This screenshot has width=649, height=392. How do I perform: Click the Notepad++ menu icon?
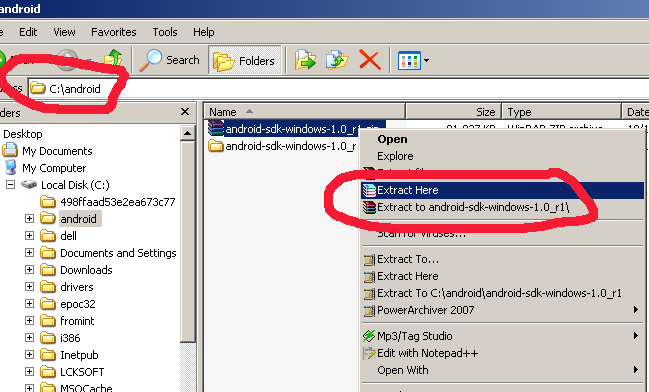click(368, 353)
